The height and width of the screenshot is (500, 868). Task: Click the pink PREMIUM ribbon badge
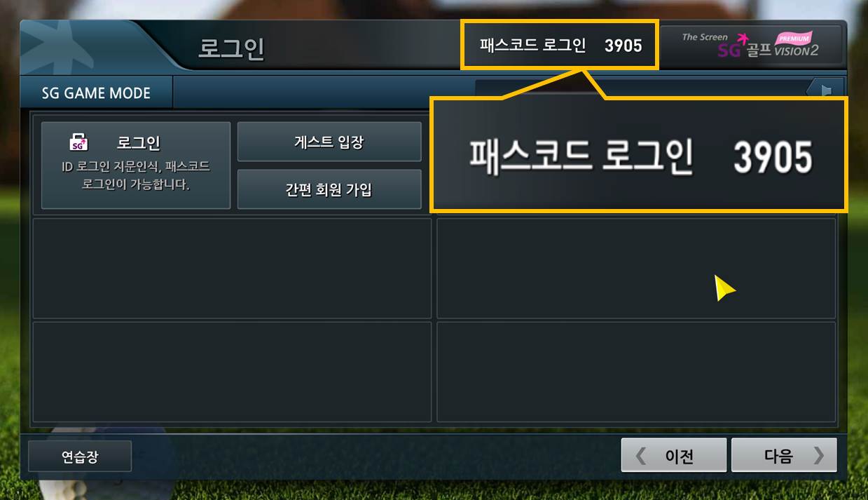click(x=792, y=39)
